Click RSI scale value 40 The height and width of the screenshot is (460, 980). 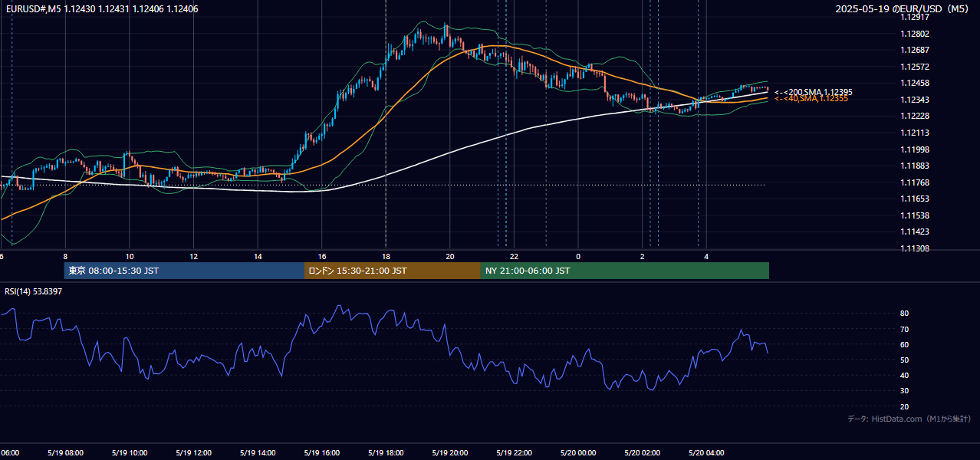click(x=905, y=375)
